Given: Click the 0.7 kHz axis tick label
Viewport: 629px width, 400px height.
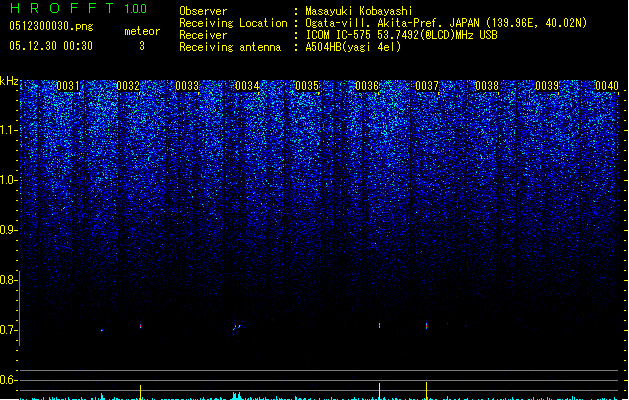Looking at the screenshot, I should click(x=7, y=330).
